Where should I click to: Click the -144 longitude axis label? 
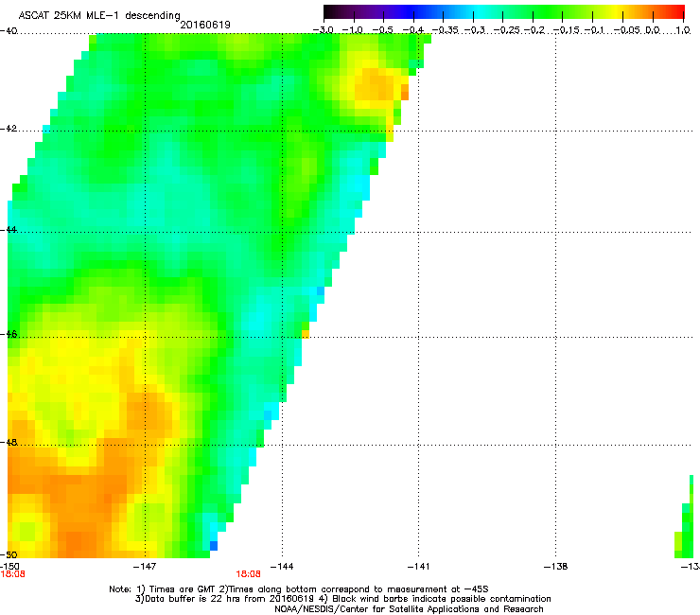pos(282,567)
